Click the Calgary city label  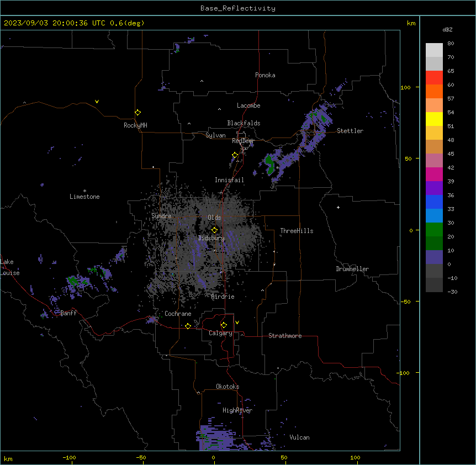click(x=220, y=333)
